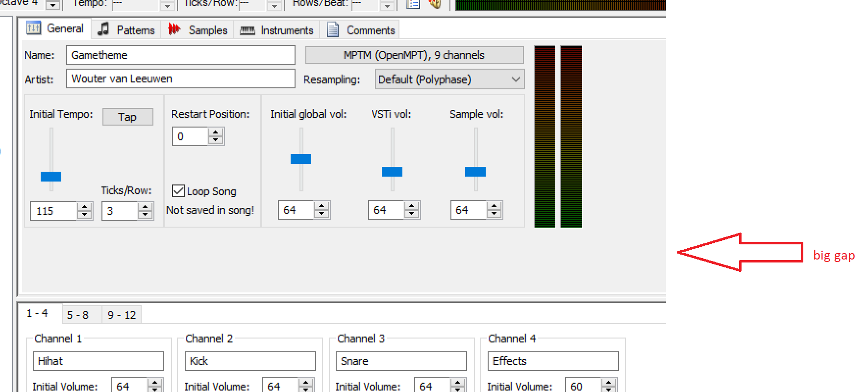Click the toolbar Ticks/Row spinner arrow
The image size is (868, 392).
click(x=274, y=5)
